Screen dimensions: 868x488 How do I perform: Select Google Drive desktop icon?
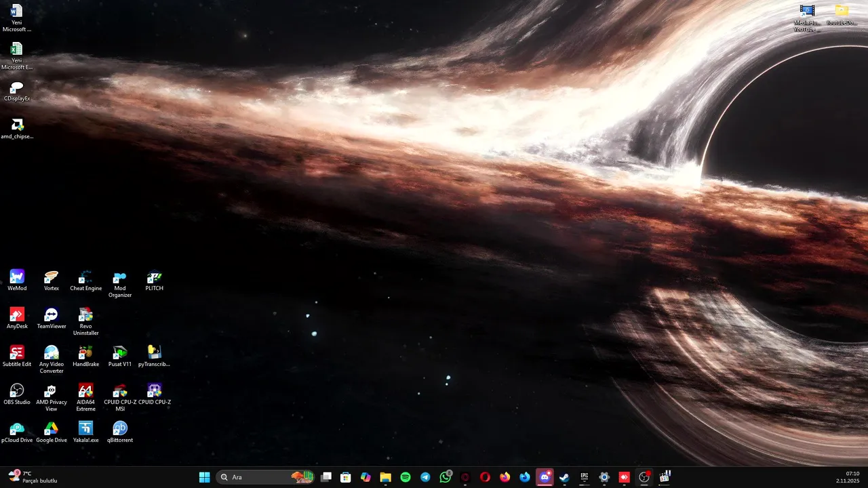pos(52,432)
